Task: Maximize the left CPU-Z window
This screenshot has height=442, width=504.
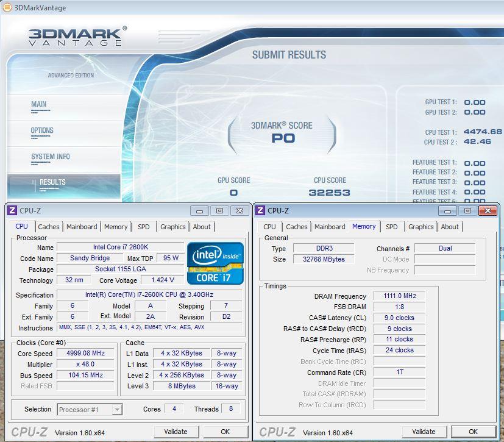Action: pos(219,211)
